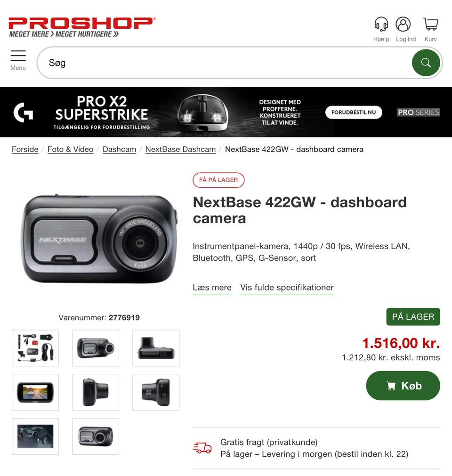
Task: Click the Logitech G logo in banner
Action: point(23,113)
